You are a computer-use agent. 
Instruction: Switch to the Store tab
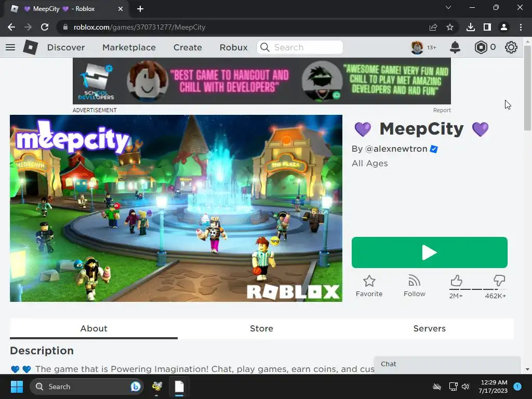(x=262, y=328)
